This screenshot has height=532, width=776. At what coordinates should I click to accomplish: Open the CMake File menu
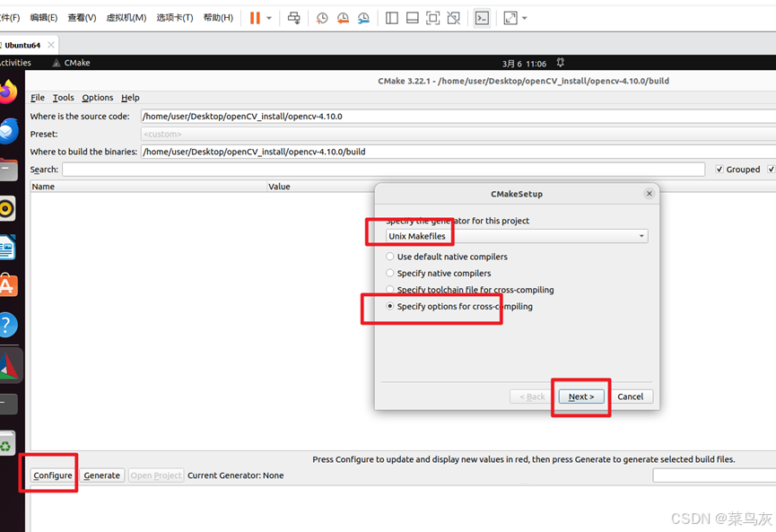point(38,98)
